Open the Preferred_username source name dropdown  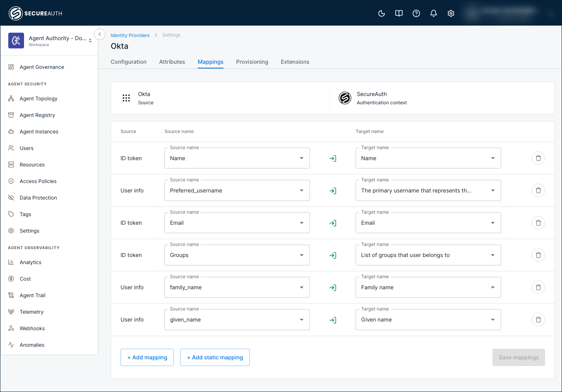tap(237, 190)
